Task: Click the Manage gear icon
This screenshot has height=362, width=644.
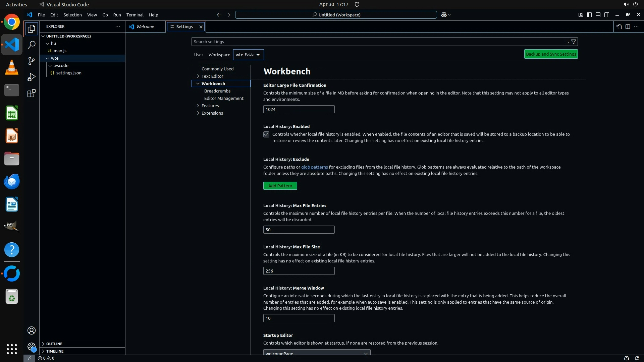Action: coord(32,347)
